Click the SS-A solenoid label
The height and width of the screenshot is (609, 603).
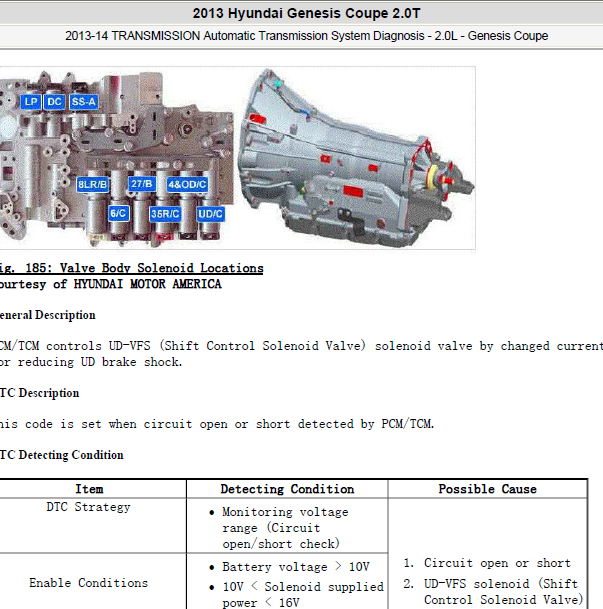click(83, 102)
